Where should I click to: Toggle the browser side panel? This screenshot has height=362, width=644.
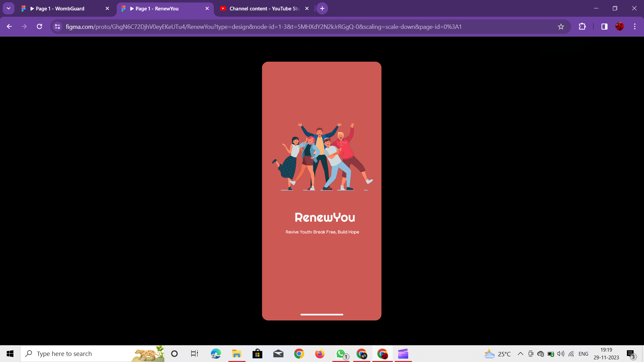[604, 26]
